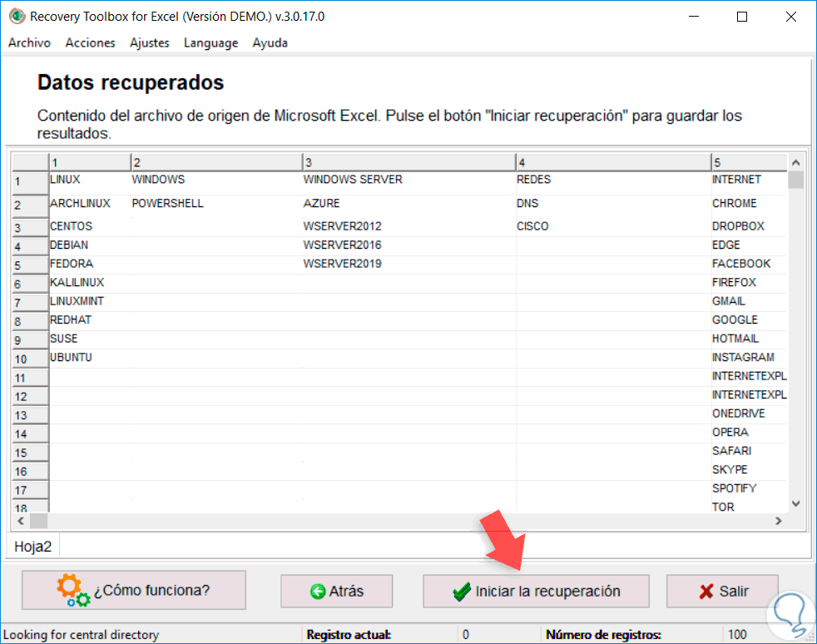Select the Hoja2 sheet tab
The height and width of the screenshot is (644, 817).
click(x=32, y=547)
